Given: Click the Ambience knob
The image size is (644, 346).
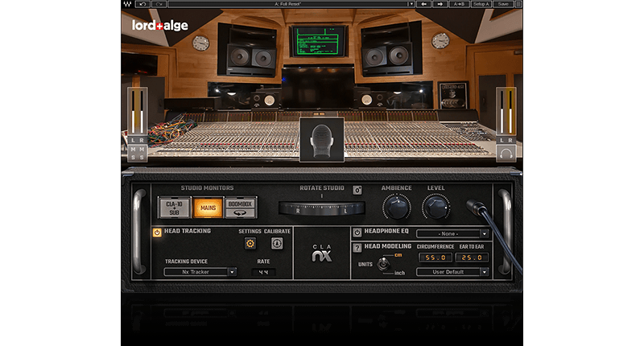Looking at the screenshot, I should coord(396,208).
